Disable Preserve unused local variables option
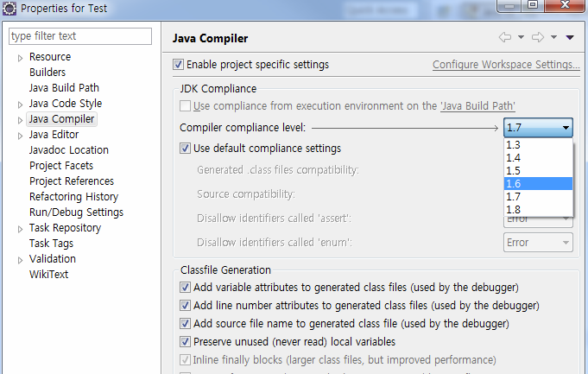588x374 pixels. click(185, 342)
